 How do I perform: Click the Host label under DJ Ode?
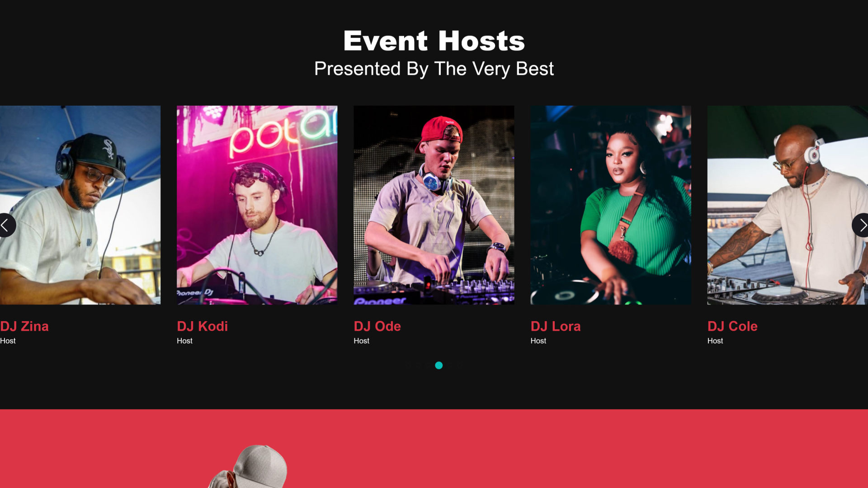pos(361,341)
